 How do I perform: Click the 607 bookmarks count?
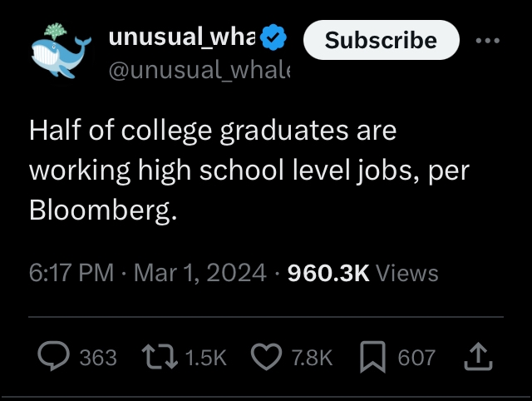(x=416, y=358)
